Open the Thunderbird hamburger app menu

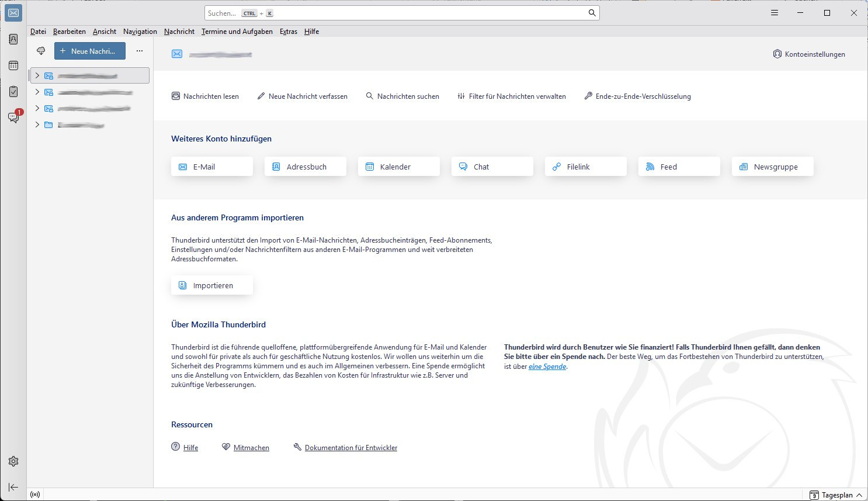pyautogui.click(x=775, y=13)
